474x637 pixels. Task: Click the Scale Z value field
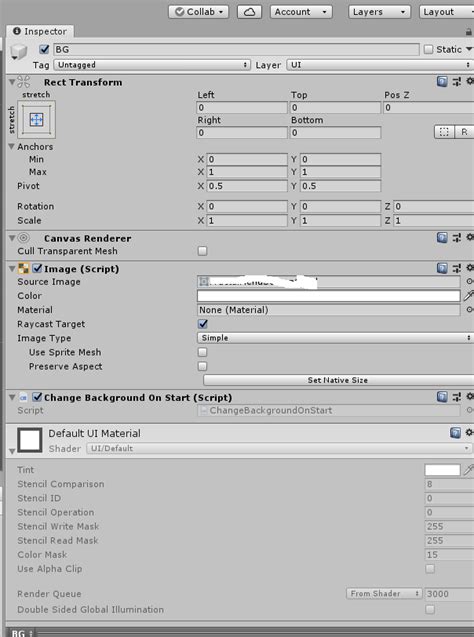[x=434, y=220]
